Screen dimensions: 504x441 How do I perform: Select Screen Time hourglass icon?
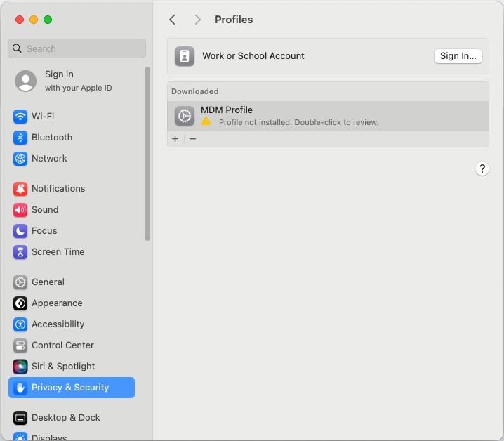tap(20, 252)
